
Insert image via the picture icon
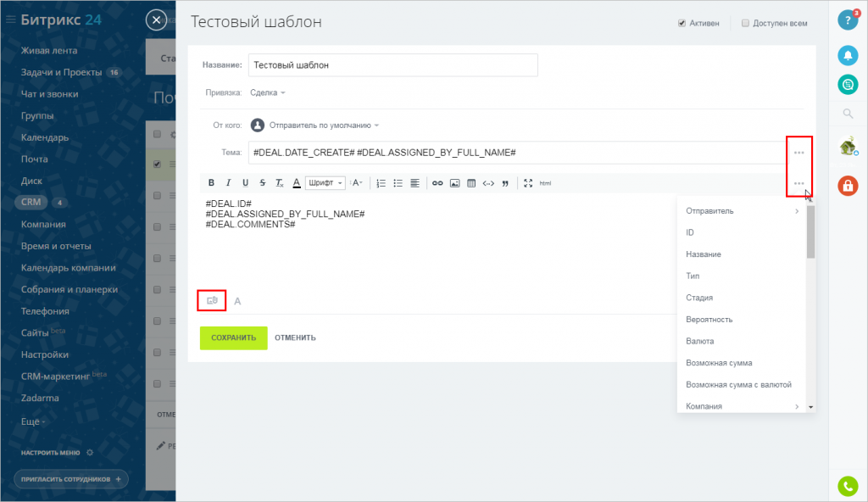(x=454, y=183)
